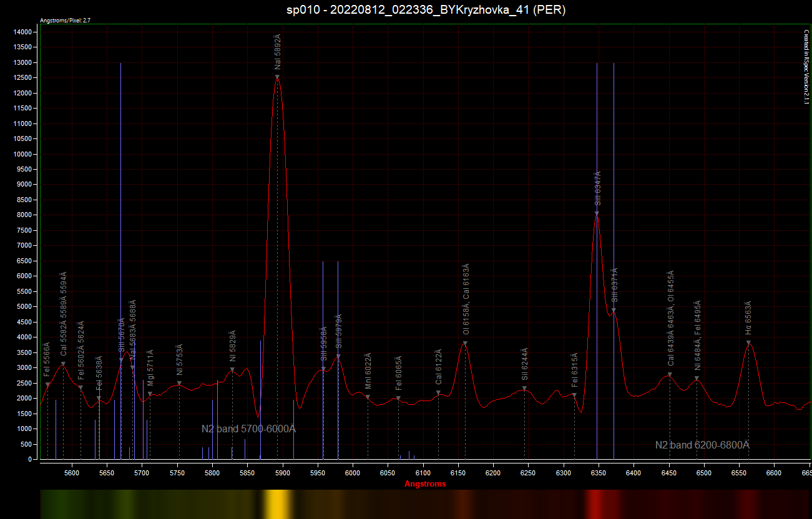Viewport: 812px width, 519px height.
Task: Click the triangle marker on the Hα 6563Å peak
Action: (x=748, y=343)
